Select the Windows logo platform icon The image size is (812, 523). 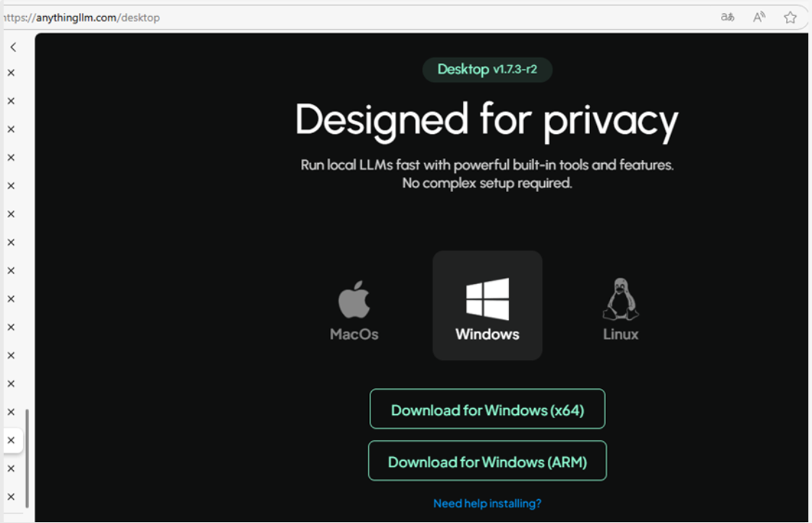[x=487, y=298]
